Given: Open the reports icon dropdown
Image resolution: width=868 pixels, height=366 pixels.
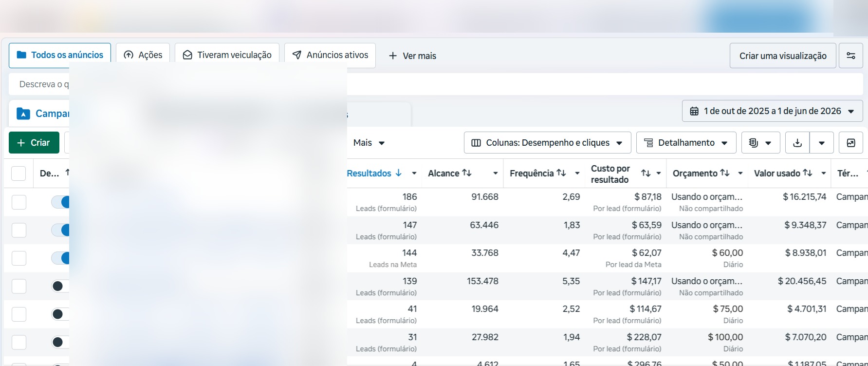Looking at the screenshot, I should 761,143.
